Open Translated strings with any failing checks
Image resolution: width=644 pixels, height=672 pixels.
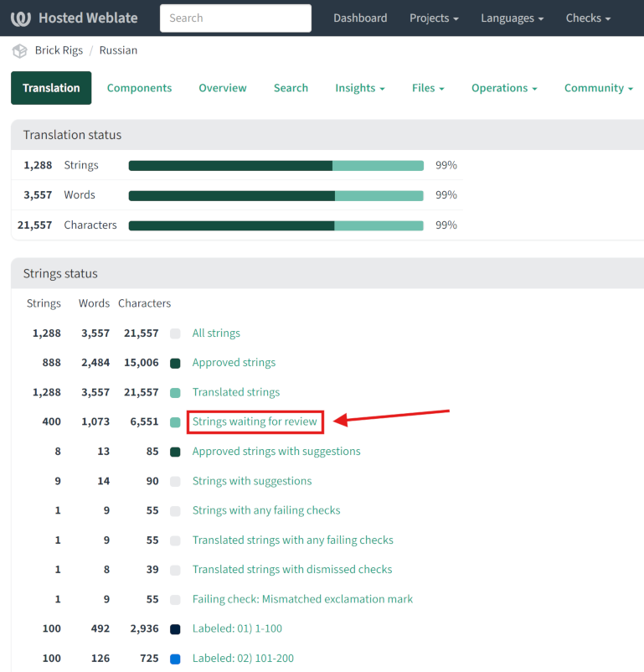click(x=292, y=540)
